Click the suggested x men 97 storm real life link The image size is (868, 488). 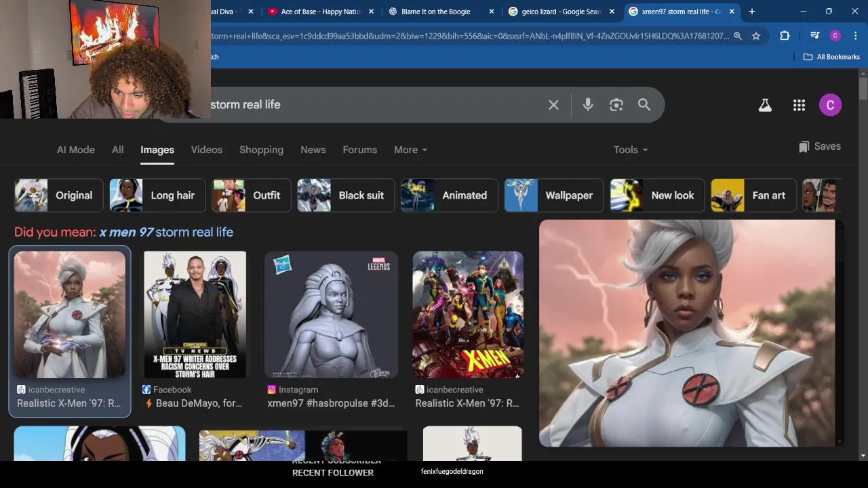166,232
